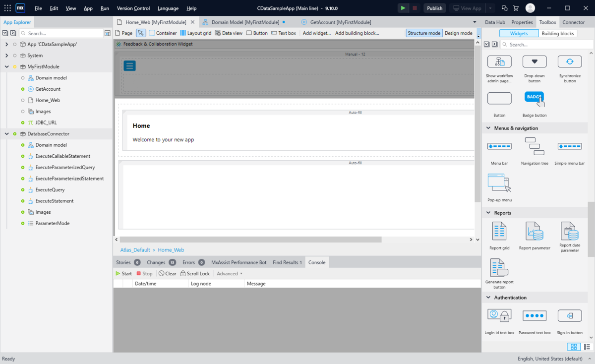Insert a Data view from toolbar
The width and height of the screenshot is (595, 364).
pos(229,33)
